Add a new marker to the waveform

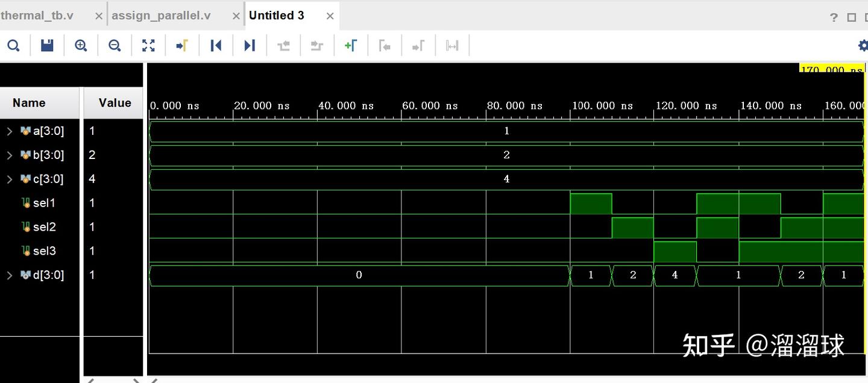pyautogui.click(x=351, y=45)
